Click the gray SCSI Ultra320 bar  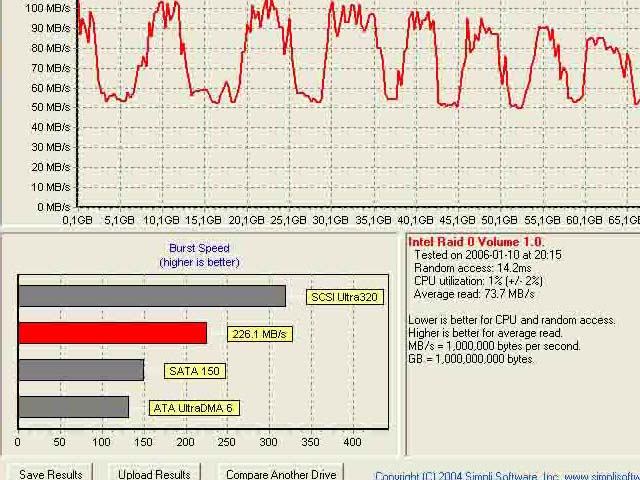click(x=152, y=296)
